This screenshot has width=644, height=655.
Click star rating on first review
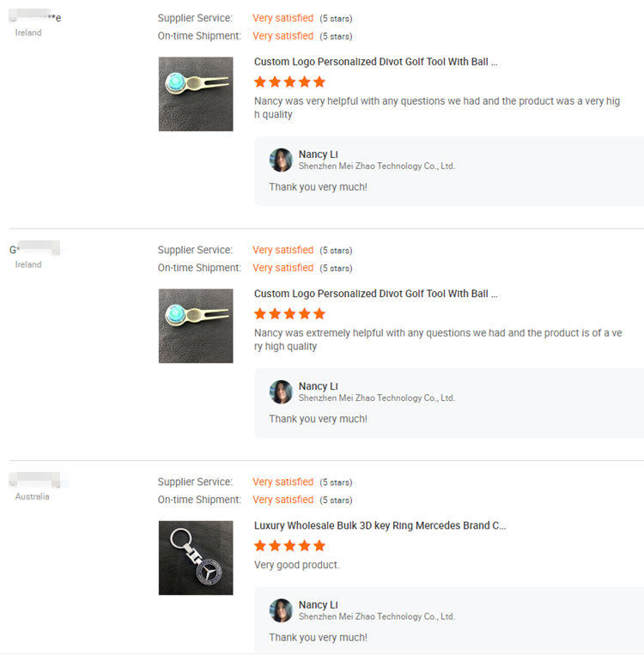tap(289, 82)
